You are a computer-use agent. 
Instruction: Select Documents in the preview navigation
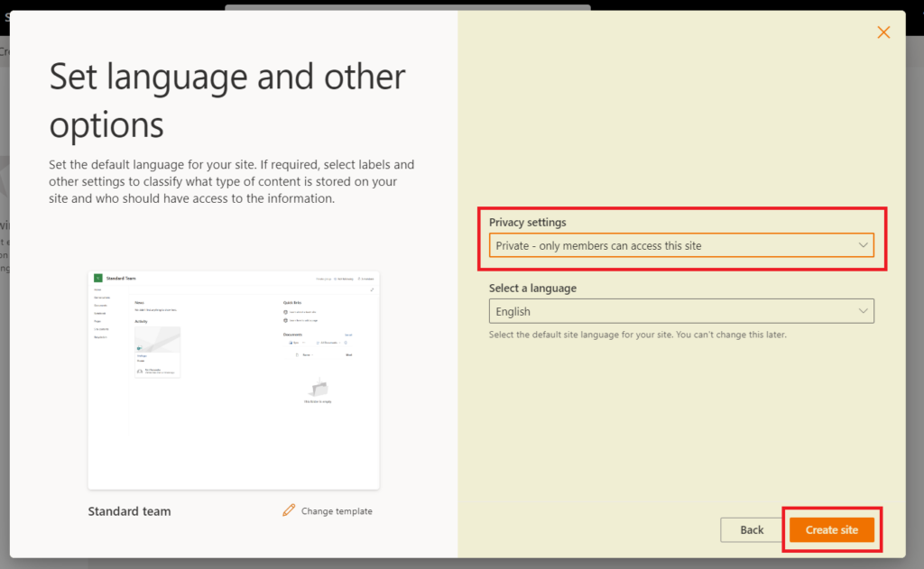[x=99, y=305]
